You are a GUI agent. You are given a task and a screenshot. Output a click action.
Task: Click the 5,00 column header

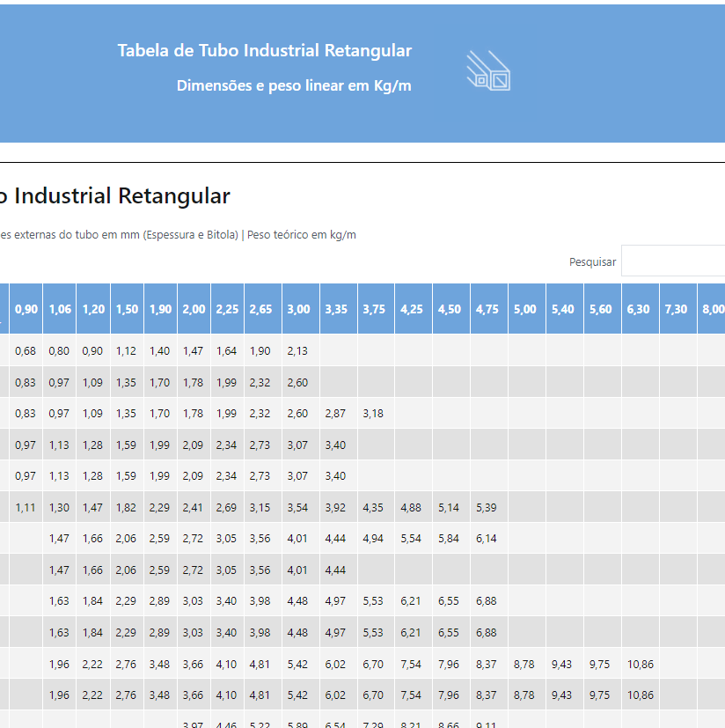click(x=524, y=309)
